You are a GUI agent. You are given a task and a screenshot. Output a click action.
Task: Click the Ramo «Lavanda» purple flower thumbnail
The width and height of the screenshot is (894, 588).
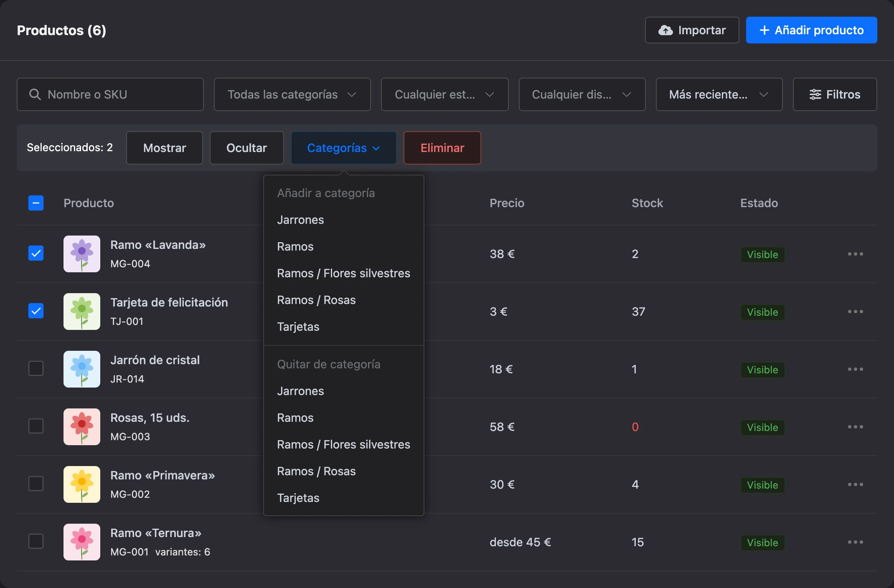[x=82, y=254]
